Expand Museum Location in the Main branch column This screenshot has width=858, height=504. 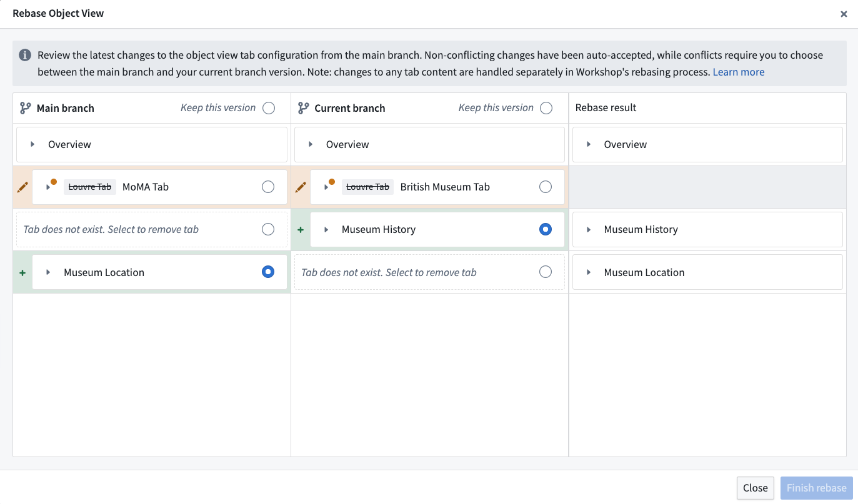[47, 272]
